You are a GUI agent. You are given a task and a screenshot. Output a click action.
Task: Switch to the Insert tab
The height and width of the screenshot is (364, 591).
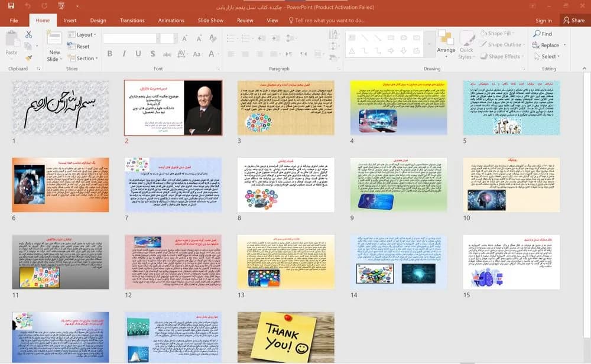click(x=70, y=20)
